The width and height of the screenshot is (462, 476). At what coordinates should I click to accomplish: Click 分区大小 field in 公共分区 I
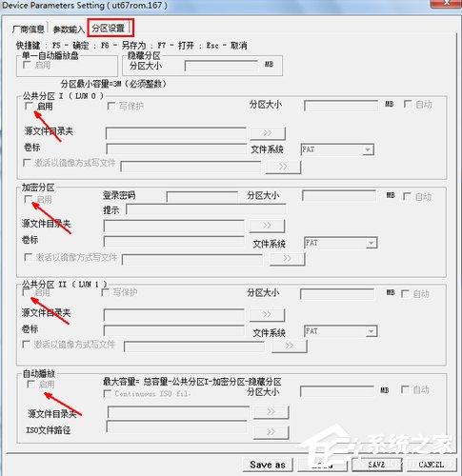pyautogui.click(x=341, y=106)
